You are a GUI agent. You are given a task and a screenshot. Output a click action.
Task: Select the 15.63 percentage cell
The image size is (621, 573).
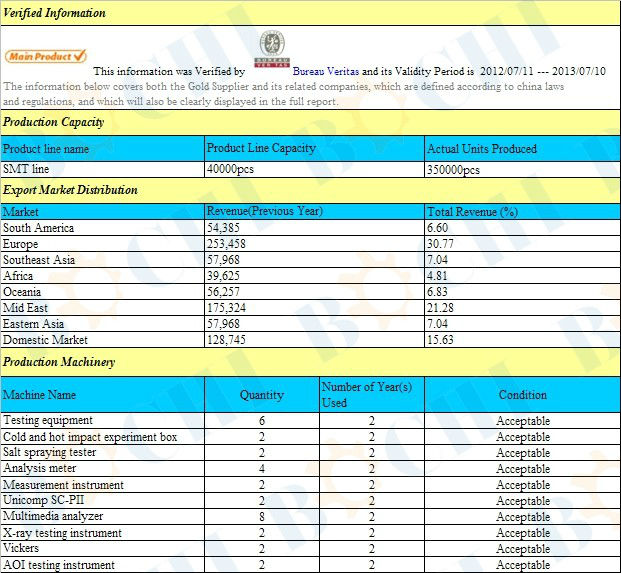pyautogui.click(x=522, y=340)
